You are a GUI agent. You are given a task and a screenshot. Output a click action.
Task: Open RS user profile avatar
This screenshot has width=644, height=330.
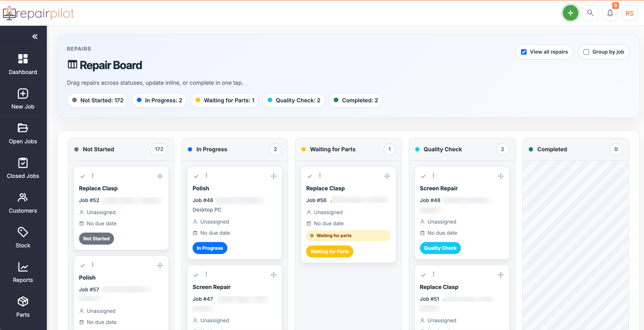click(x=629, y=13)
